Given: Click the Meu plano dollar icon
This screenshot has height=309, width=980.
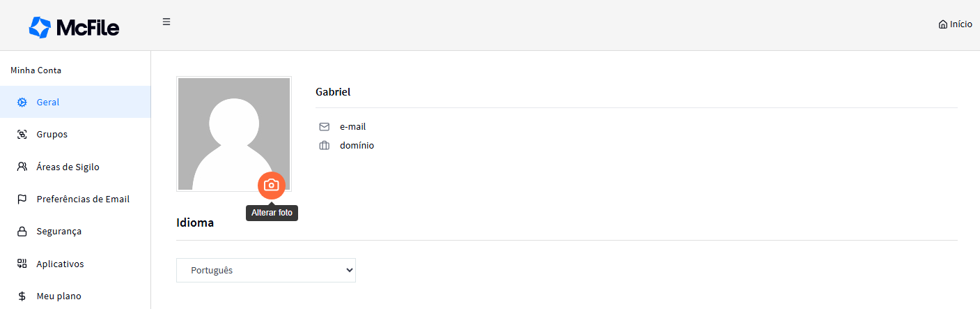Looking at the screenshot, I should click(22, 296).
